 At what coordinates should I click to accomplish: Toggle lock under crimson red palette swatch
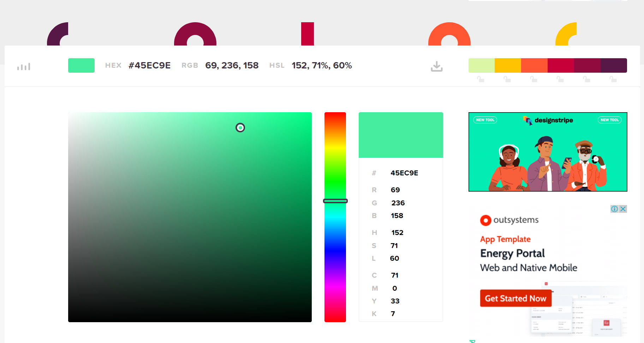point(560,79)
